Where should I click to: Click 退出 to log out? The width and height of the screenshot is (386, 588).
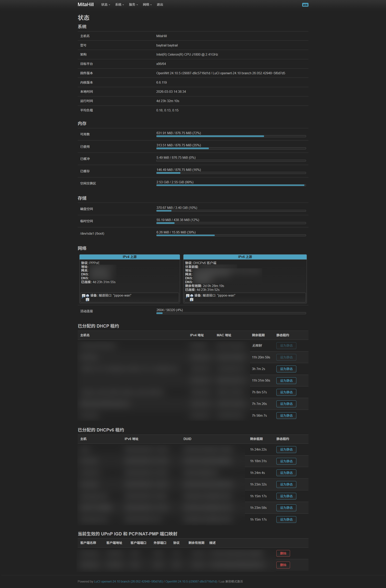(x=160, y=5)
